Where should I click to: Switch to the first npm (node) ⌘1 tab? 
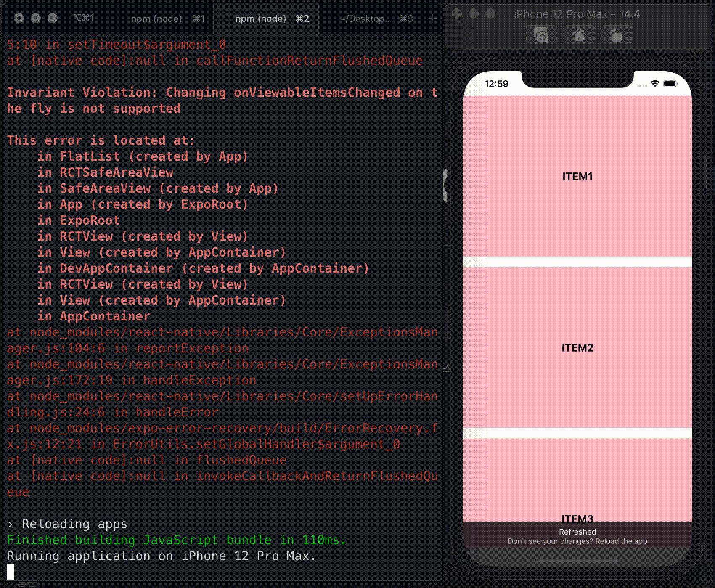click(167, 19)
